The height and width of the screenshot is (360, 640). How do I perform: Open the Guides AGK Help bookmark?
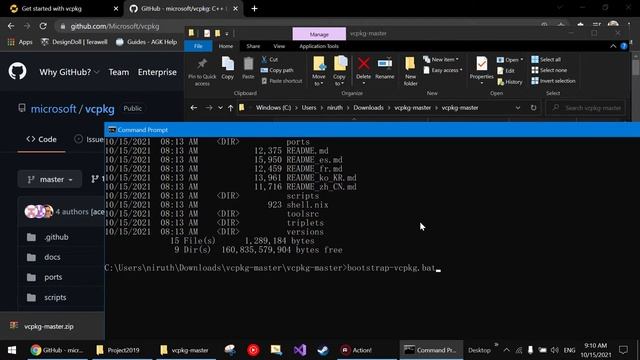pos(146,42)
